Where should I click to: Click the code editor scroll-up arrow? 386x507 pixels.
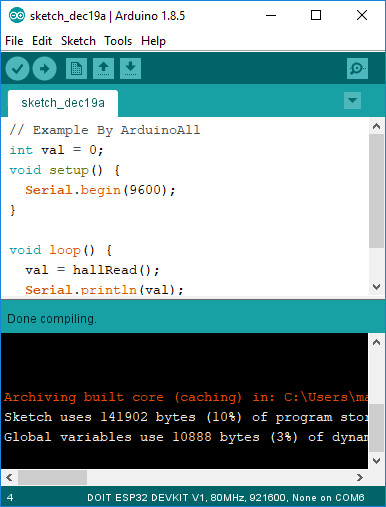pos(377,126)
